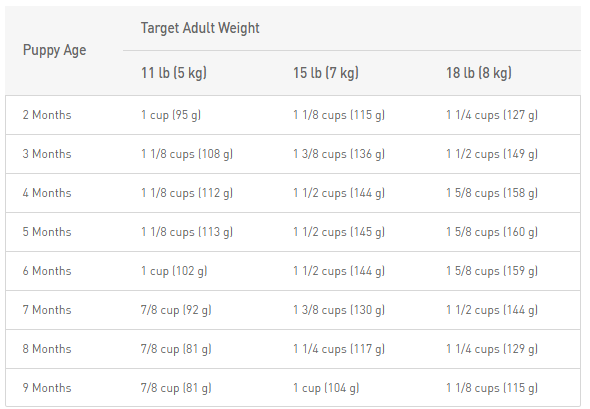Image resolution: width=590 pixels, height=409 pixels.
Task: Select the 6 Months row label
Action: [47, 271]
